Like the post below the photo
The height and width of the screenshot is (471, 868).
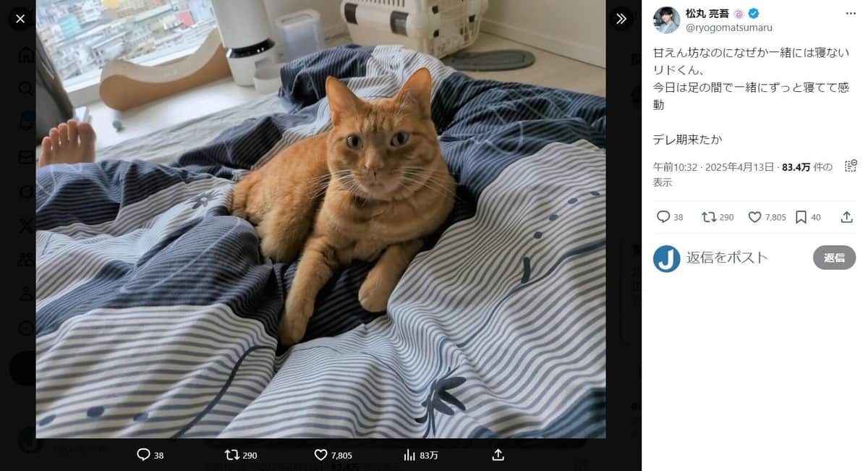(321, 455)
